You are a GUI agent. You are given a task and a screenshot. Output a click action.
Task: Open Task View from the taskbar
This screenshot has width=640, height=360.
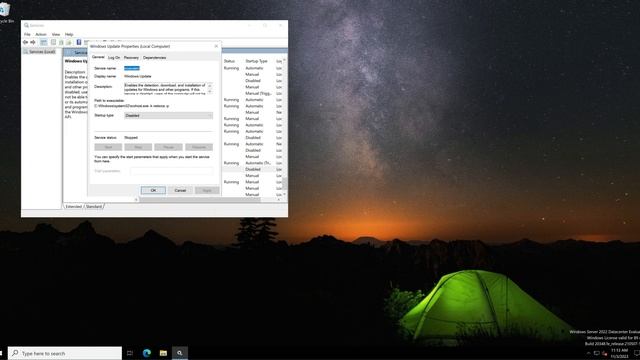pyautogui.click(x=130, y=353)
